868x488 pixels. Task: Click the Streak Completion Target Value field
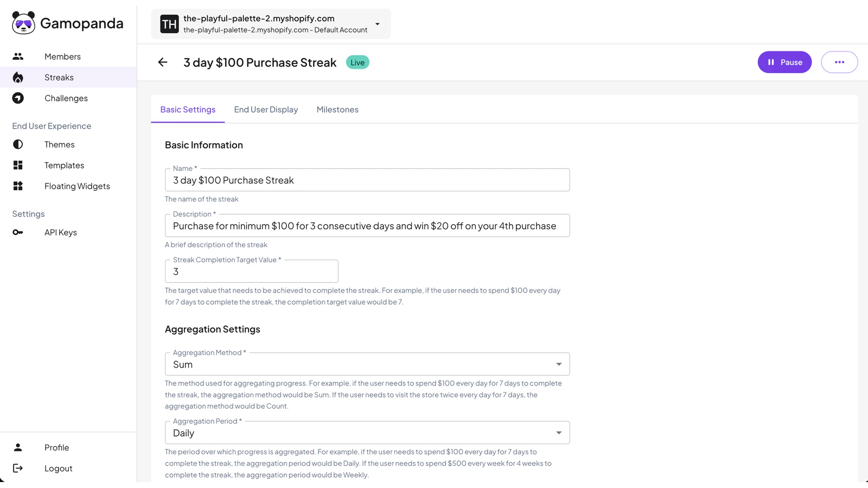[x=252, y=271]
